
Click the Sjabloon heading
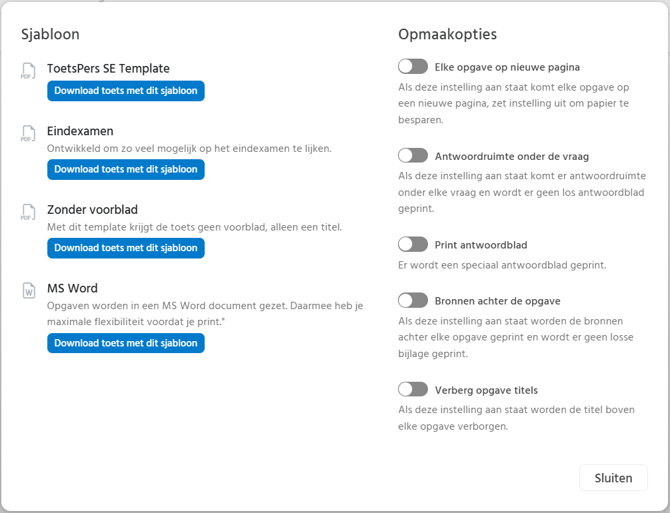[50, 34]
